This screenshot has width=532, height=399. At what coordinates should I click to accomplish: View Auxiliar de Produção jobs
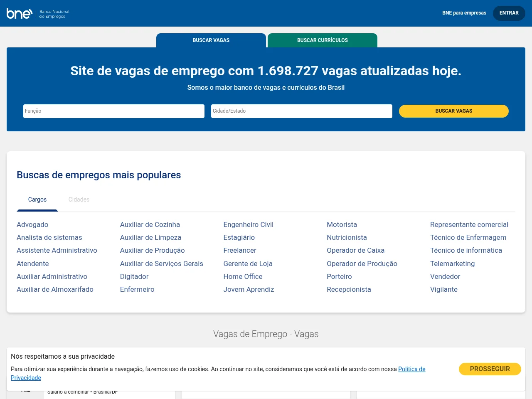pyautogui.click(x=153, y=250)
